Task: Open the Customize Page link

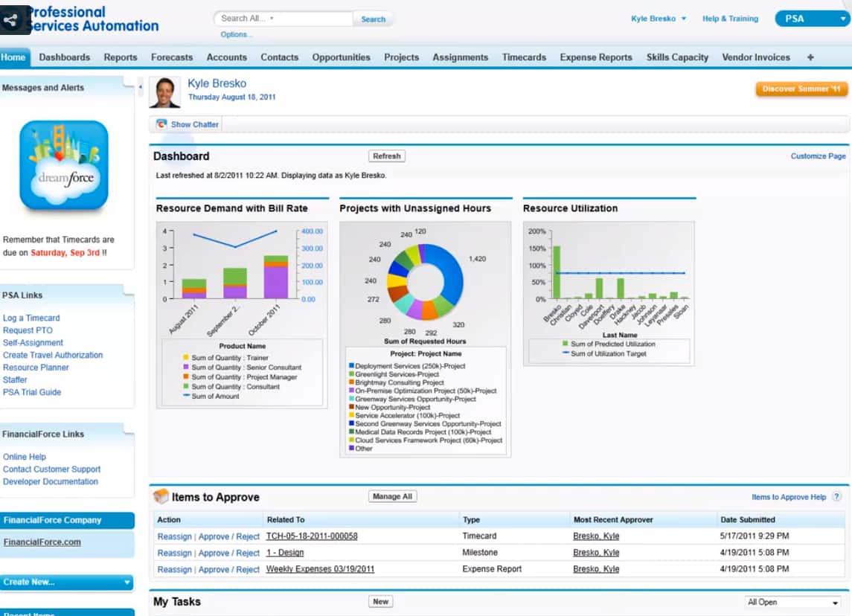Action: pyautogui.click(x=819, y=156)
